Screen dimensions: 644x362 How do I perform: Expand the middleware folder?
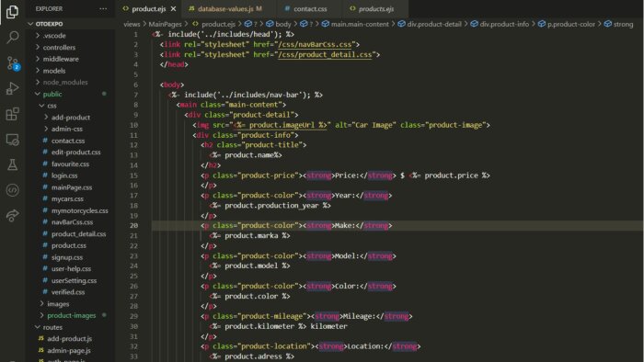(x=61, y=59)
